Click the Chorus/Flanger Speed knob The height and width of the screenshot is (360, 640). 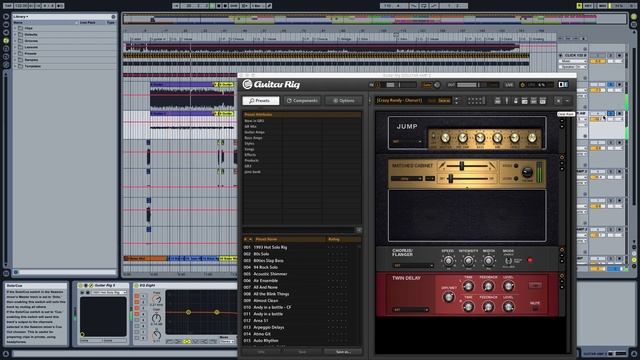tap(448, 260)
